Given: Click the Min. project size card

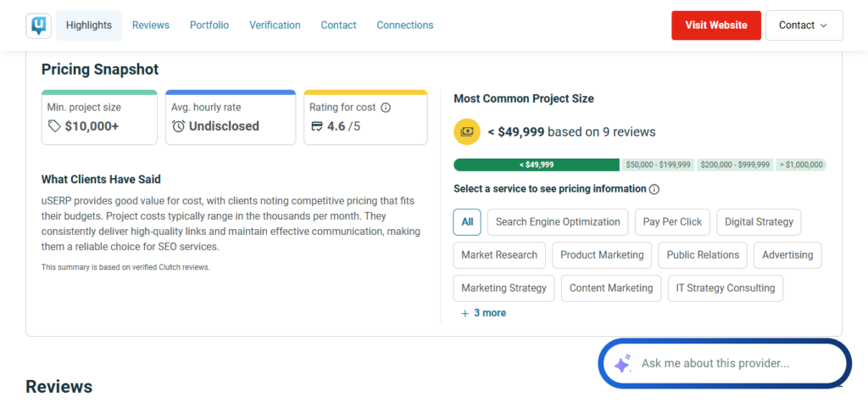Looking at the screenshot, I should click(x=100, y=117).
